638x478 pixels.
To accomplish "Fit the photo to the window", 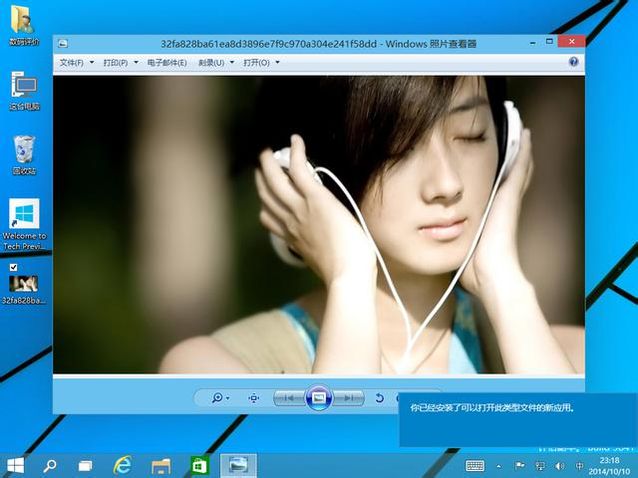I will tap(253, 398).
